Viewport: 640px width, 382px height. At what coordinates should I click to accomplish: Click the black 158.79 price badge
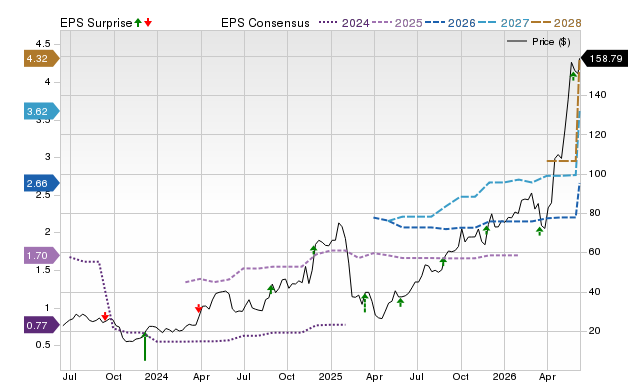(x=604, y=59)
